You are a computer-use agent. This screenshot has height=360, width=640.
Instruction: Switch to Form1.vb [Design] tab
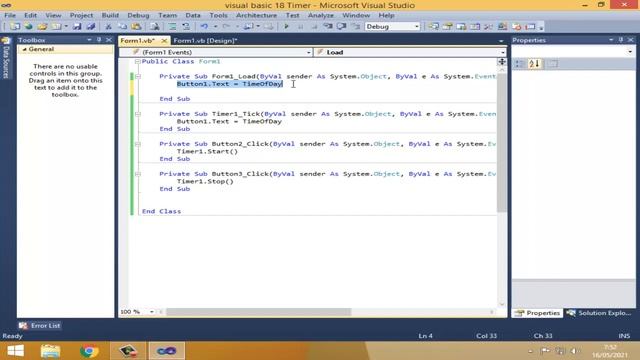205,41
